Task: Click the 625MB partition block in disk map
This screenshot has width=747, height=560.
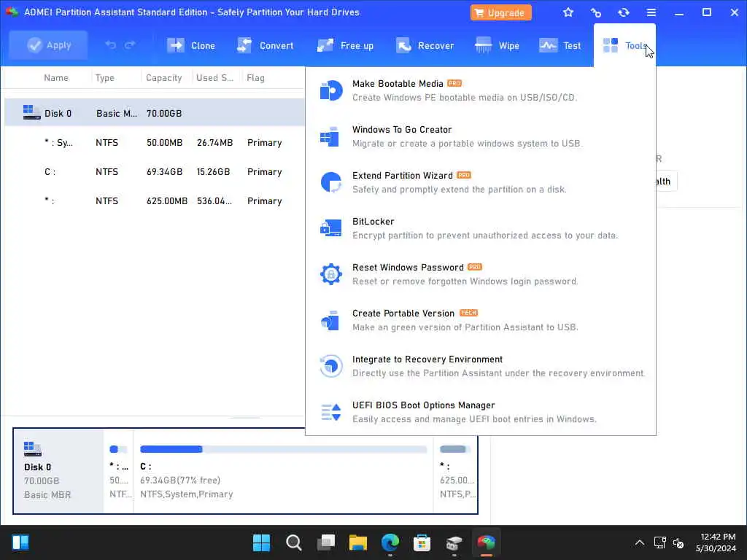Action: [x=456, y=470]
